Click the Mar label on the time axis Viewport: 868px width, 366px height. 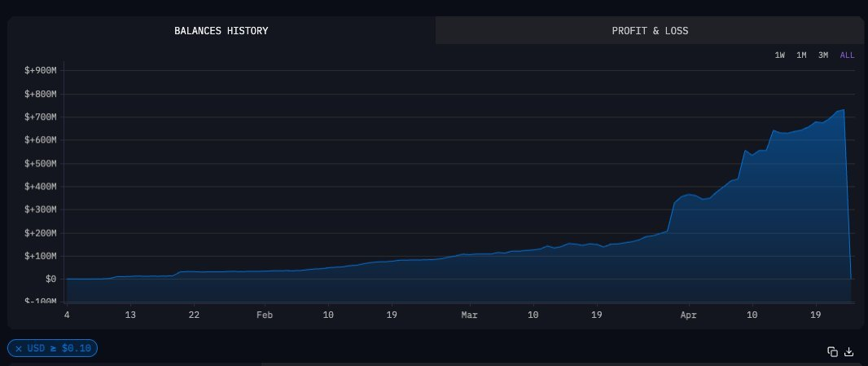[x=470, y=315]
